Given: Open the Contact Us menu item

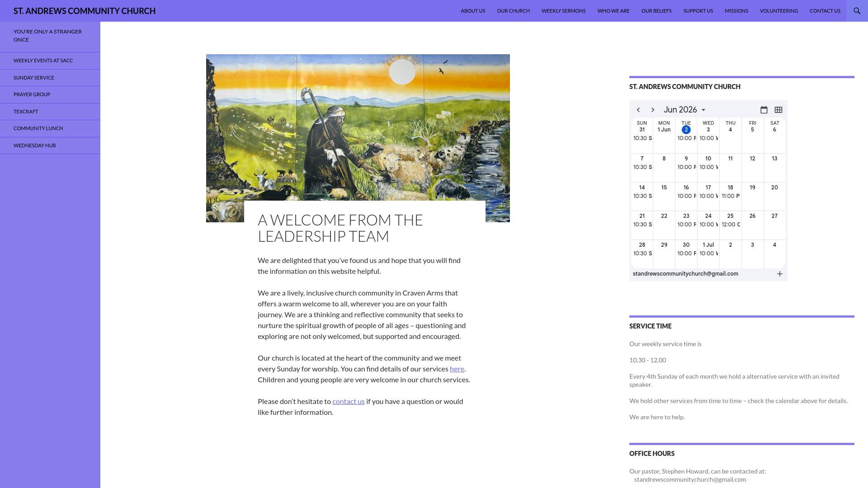Looking at the screenshot, I should click(825, 11).
